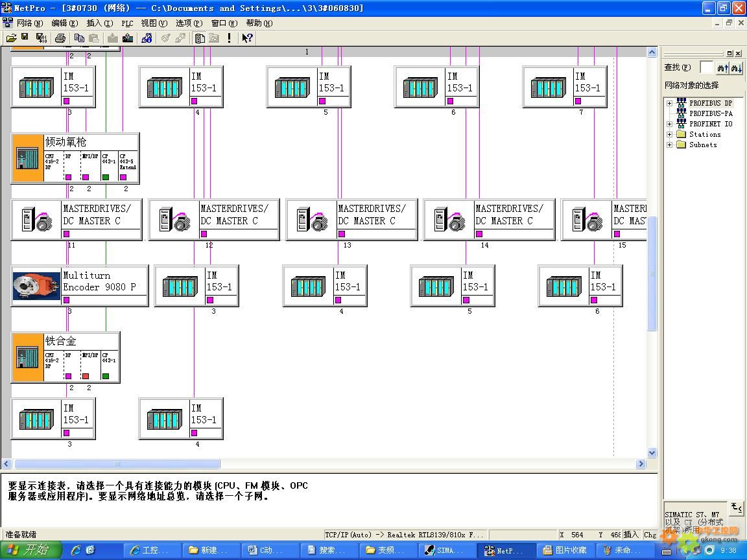Viewport: 747px width, 560px height.
Task: Select the 铁合金 station CPU icon
Action: coord(28,357)
